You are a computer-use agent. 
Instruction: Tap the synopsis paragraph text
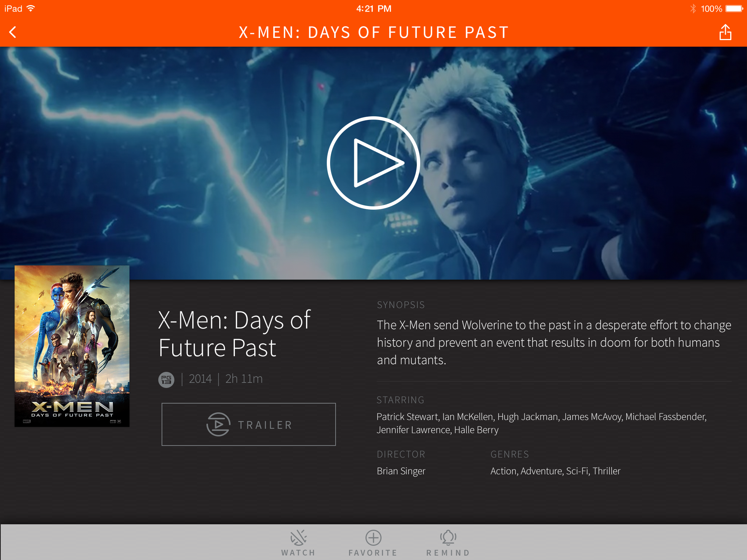(x=554, y=342)
